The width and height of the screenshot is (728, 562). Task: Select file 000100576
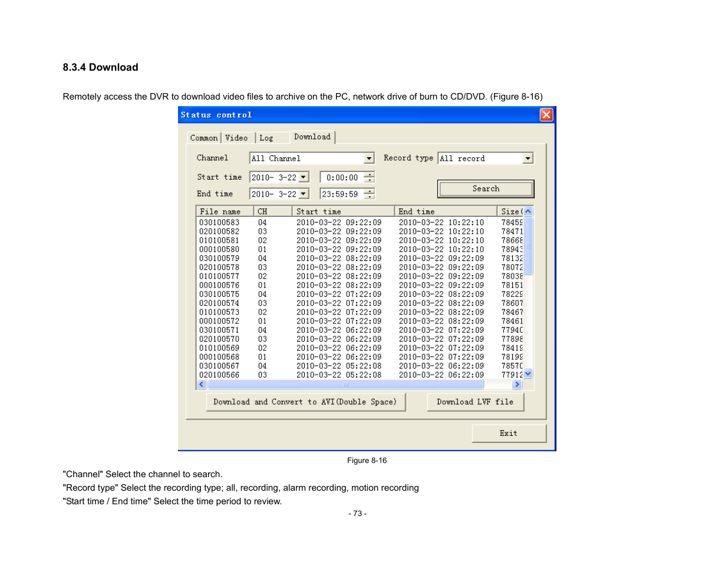[219, 285]
